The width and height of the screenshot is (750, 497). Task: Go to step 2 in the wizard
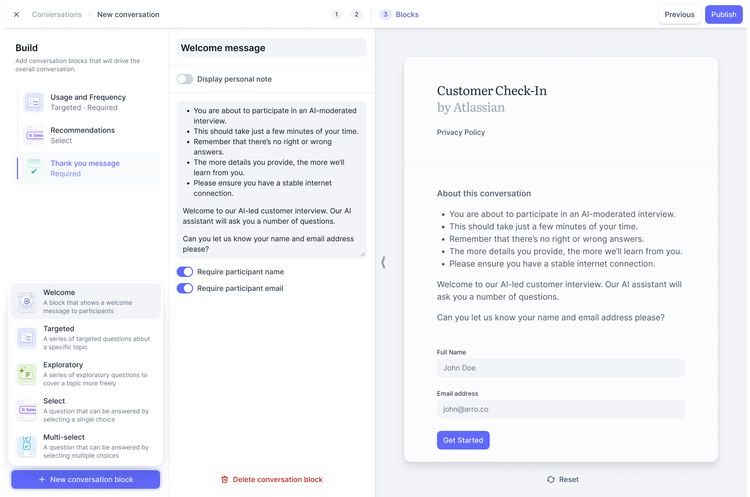(356, 14)
